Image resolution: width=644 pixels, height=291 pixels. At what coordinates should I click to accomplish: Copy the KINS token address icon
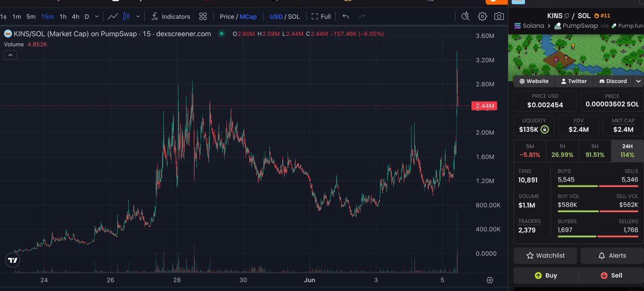click(567, 16)
